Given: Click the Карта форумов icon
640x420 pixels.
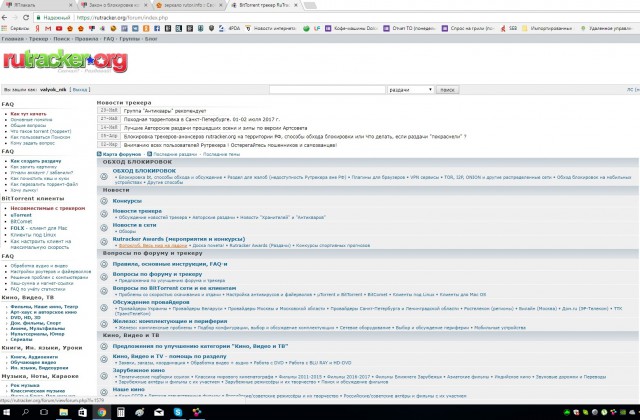Looking at the screenshot, I should 99,154.
